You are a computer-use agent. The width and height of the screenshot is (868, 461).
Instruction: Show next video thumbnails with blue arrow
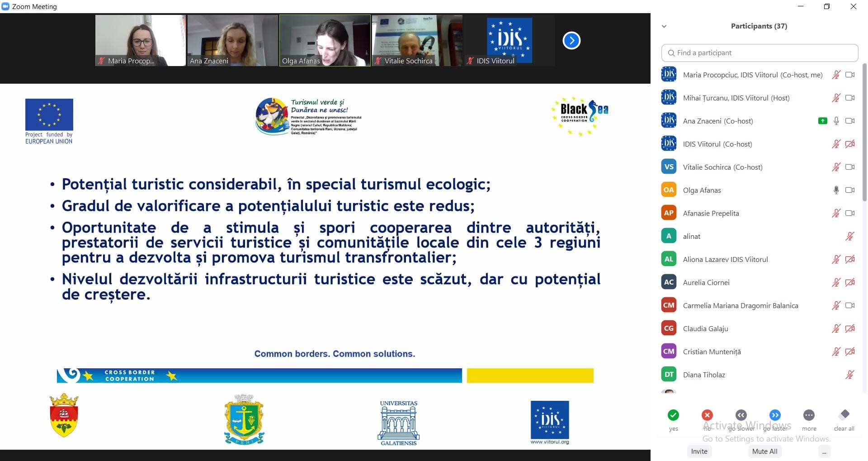click(571, 41)
